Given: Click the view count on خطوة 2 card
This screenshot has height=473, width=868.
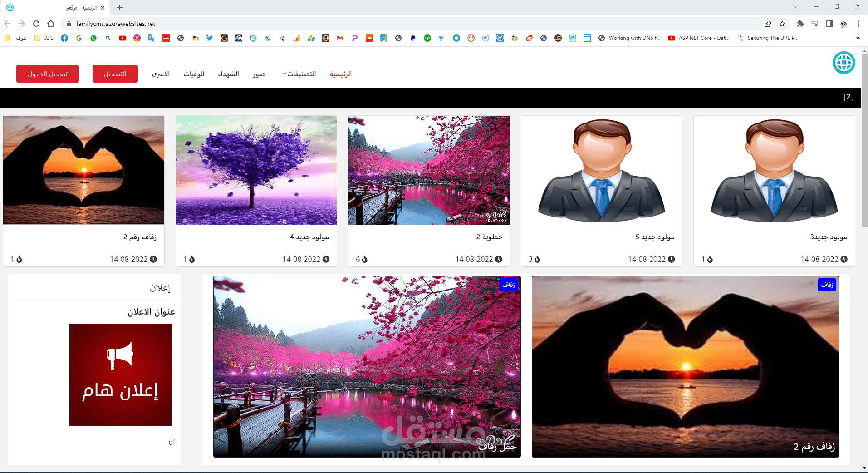Looking at the screenshot, I should pyautogui.click(x=362, y=259).
